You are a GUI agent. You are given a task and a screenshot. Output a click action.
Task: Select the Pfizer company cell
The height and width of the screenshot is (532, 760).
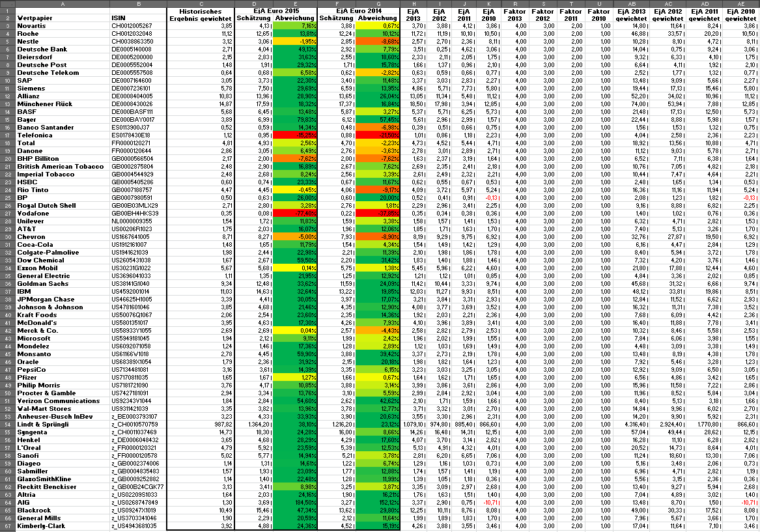click(63, 377)
